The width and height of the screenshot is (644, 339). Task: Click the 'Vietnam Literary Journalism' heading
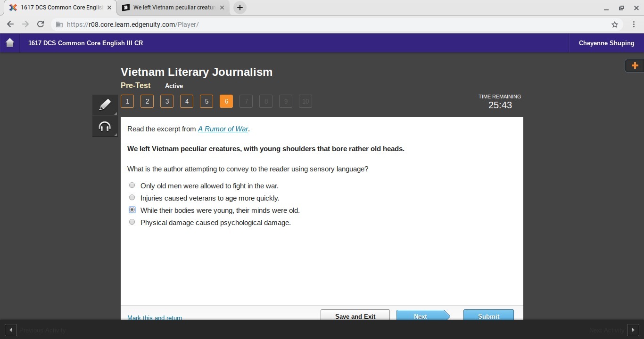(x=197, y=72)
